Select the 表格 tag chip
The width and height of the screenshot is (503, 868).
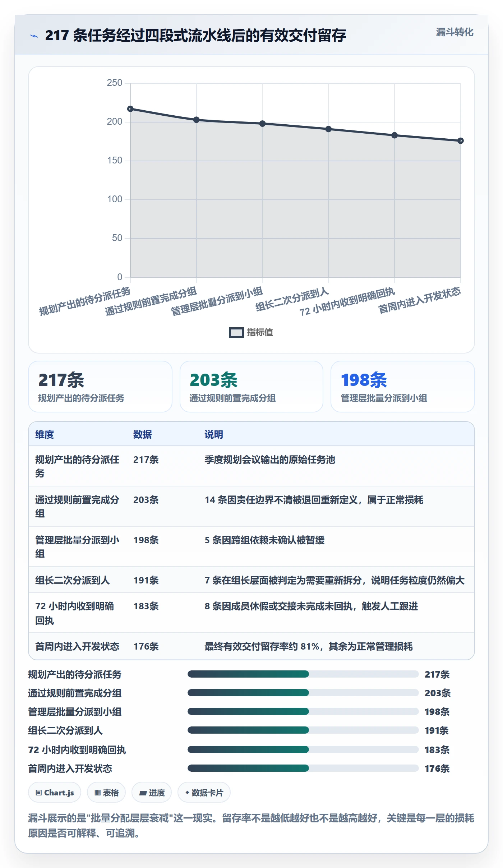pyautogui.click(x=106, y=793)
